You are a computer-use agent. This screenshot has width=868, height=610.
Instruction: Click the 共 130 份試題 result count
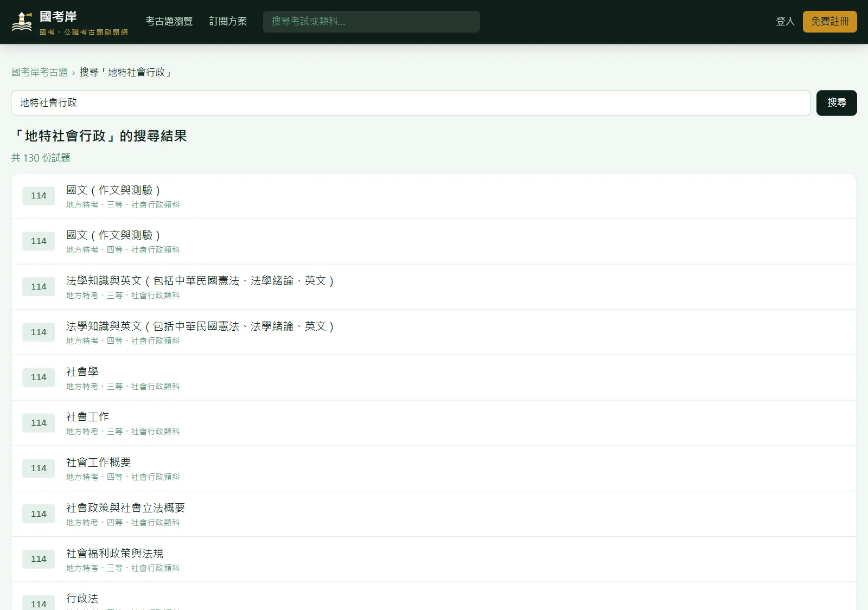coord(41,158)
